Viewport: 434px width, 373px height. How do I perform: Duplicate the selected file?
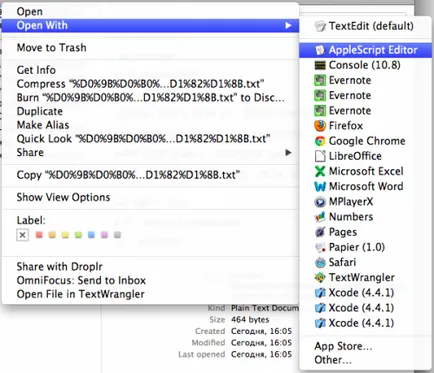coord(150,111)
